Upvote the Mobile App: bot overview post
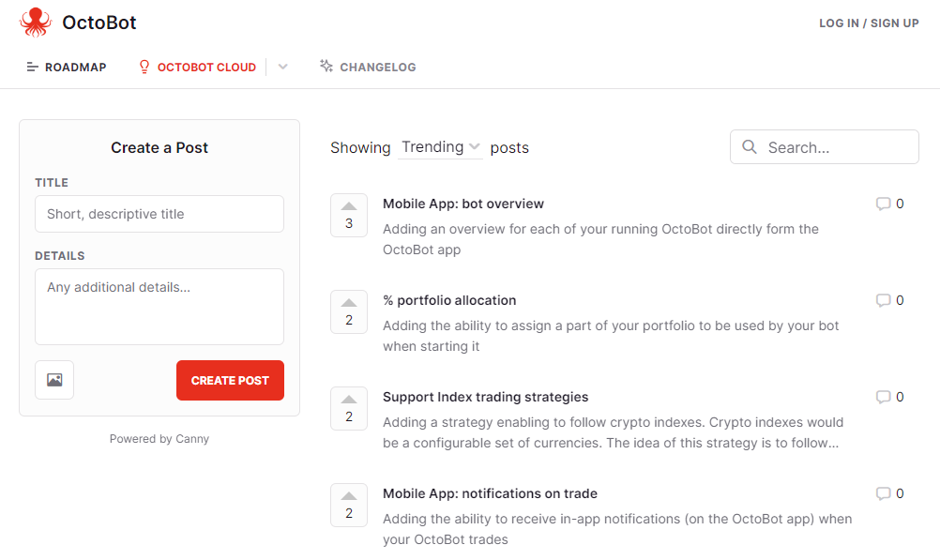 (349, 215)
